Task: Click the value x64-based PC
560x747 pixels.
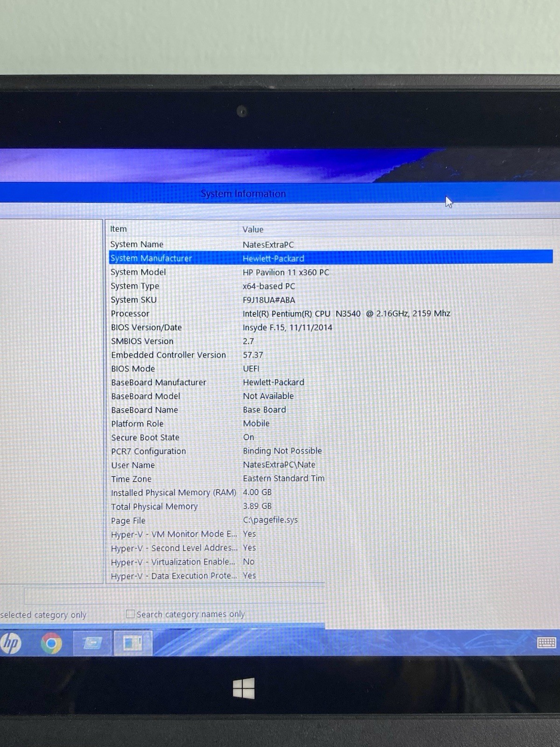Action: coord(269,286)
